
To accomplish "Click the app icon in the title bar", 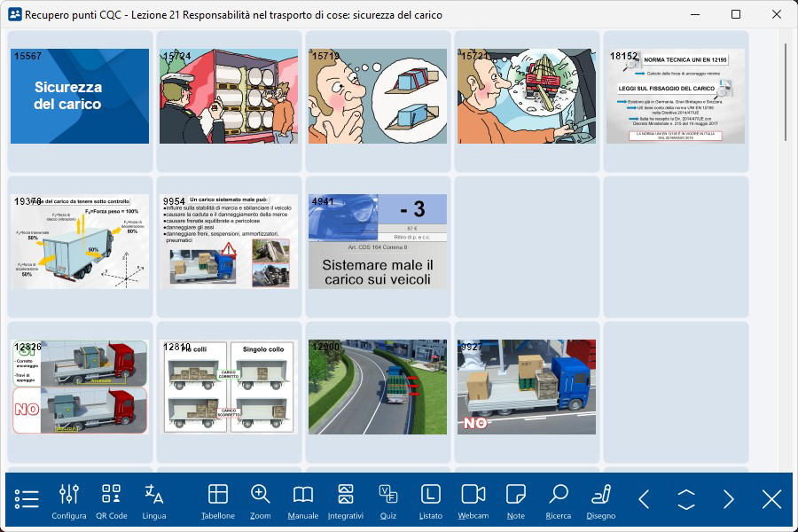I will 15,14.
